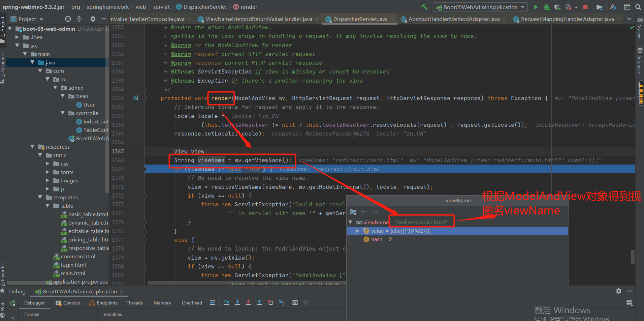Collapse the boot-05-web-admin project root
Image resolution: width=644 pixels, height=321 pixels.
(10, 29)
